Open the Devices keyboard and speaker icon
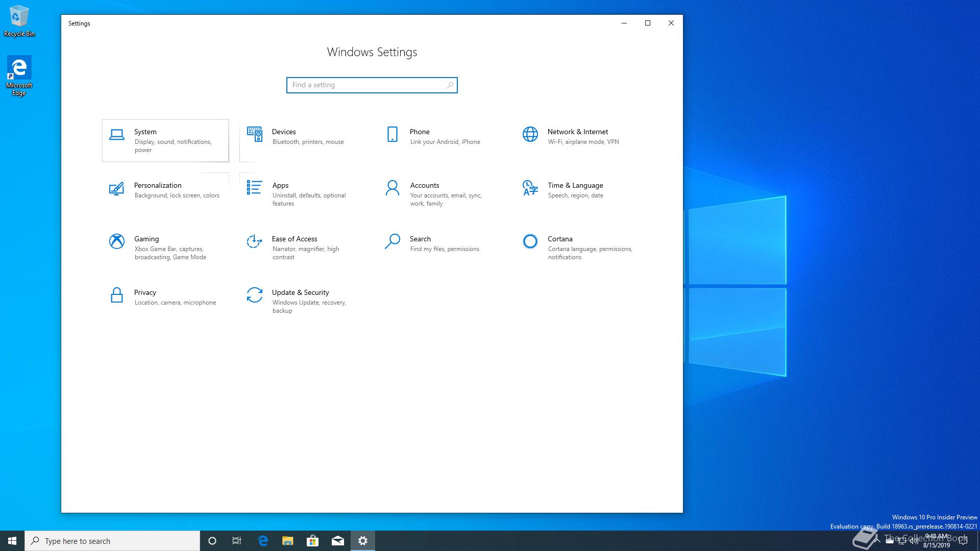This screenshot has width=980, height=551. coord(255,134)
